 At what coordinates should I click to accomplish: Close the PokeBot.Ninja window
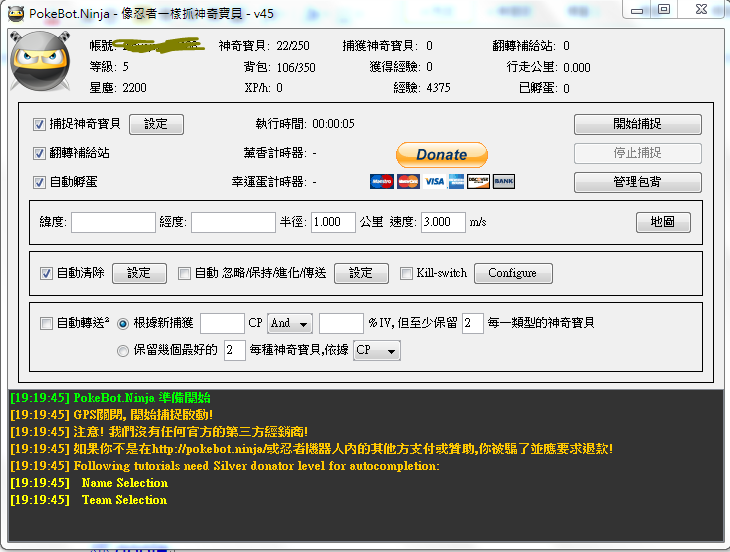click(702, 9)
